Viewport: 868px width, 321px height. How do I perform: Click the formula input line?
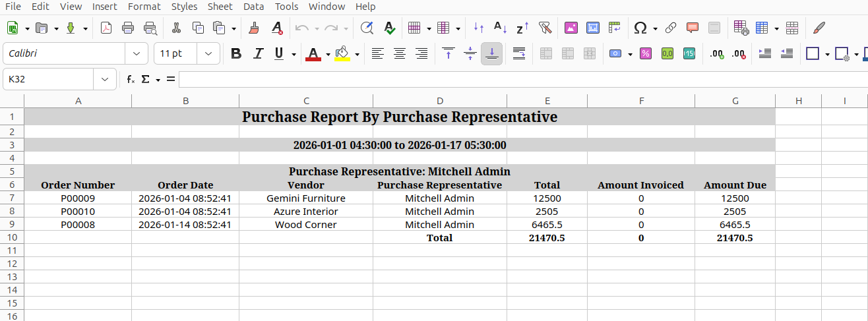pos(523,79)
